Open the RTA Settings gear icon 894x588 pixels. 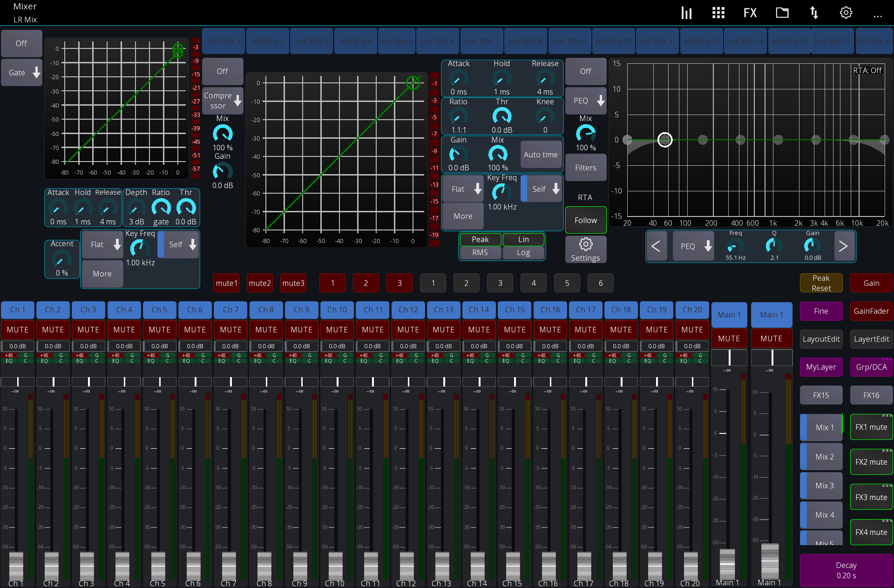pyautogui.click(x=586, y=249)
